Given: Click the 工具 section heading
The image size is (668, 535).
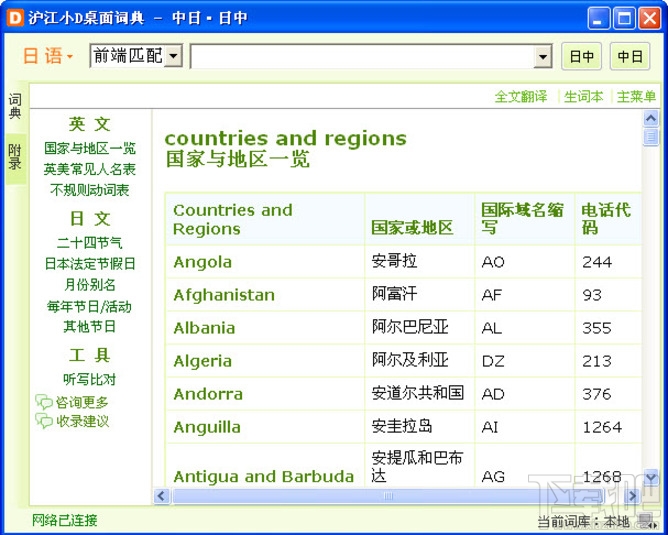Looking at the screenshot, I should pos(89,355).
